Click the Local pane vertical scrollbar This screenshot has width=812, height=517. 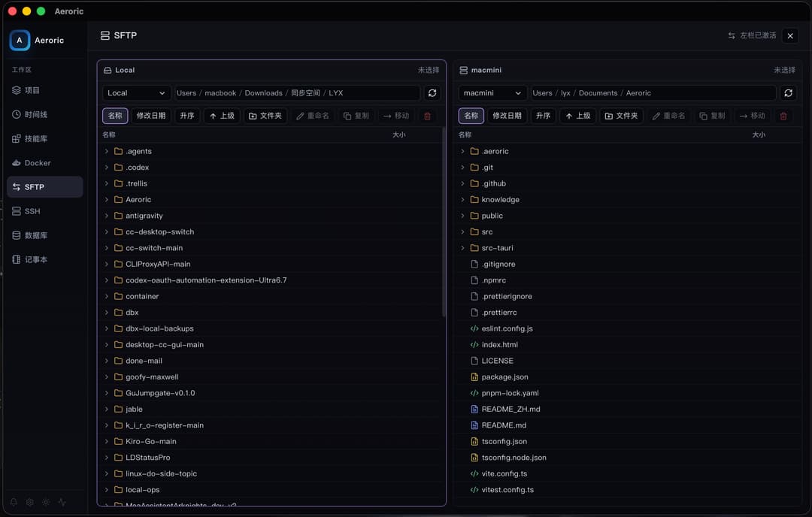point(444,222)
